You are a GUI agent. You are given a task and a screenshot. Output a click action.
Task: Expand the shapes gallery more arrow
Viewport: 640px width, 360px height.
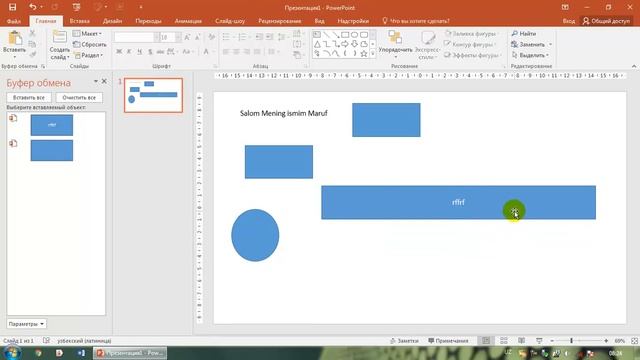point(373,54)
